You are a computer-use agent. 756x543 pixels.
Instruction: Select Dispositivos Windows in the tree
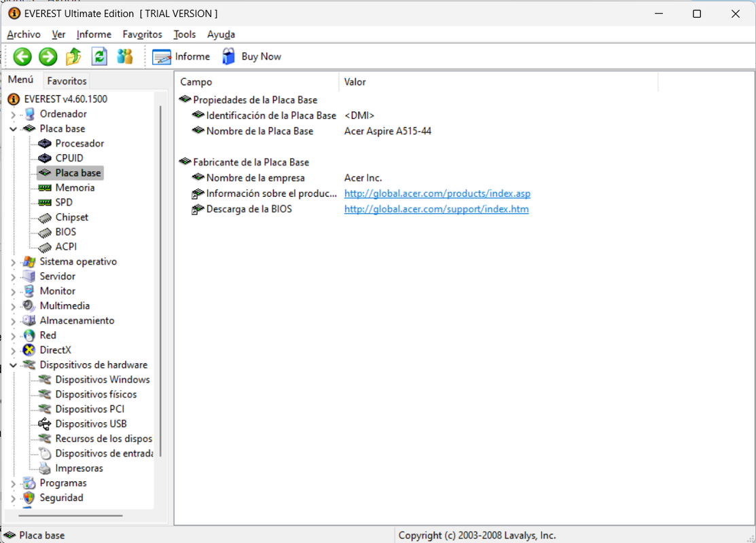pos(102,379)
